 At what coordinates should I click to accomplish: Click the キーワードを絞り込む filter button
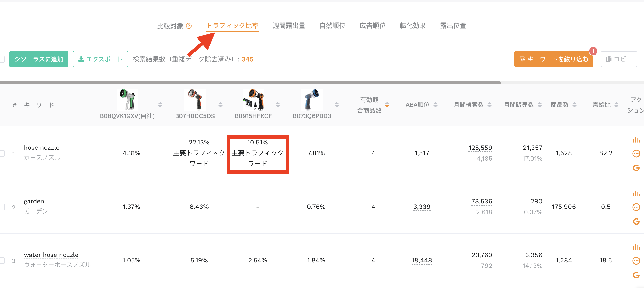553,59
